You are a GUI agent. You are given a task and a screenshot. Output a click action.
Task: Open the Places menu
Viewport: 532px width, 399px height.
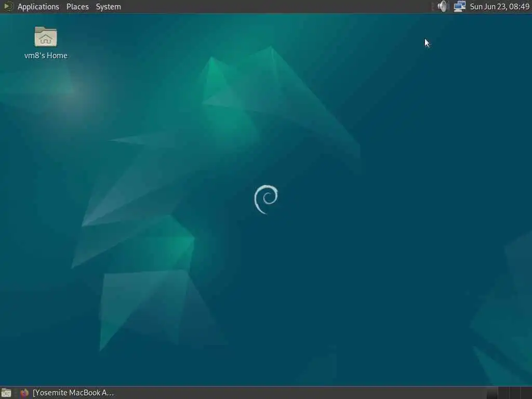pos(77,6)
